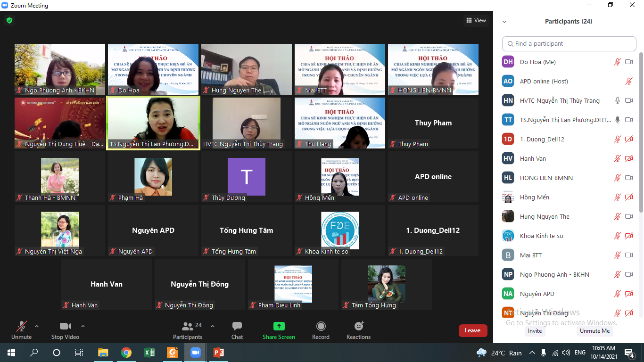Click the Participants icon in toolbar
The height and width of the screenshot is (362, 644).
pos(188,326)
